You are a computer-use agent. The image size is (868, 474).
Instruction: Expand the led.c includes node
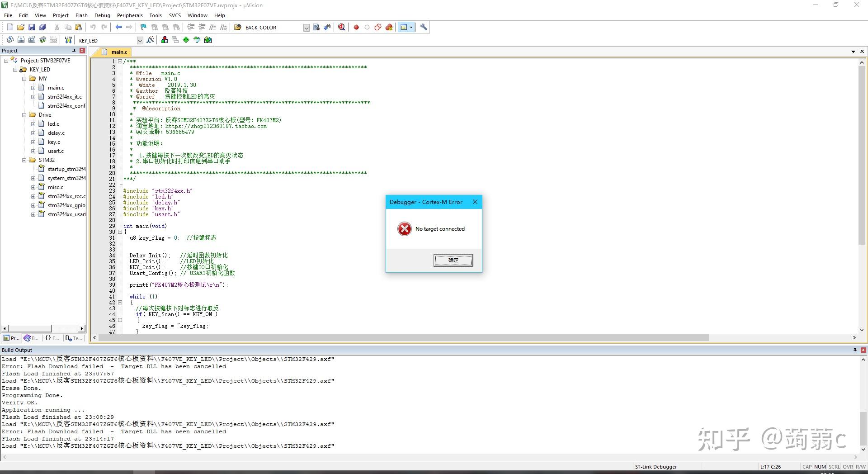click(x=33, y=123)
